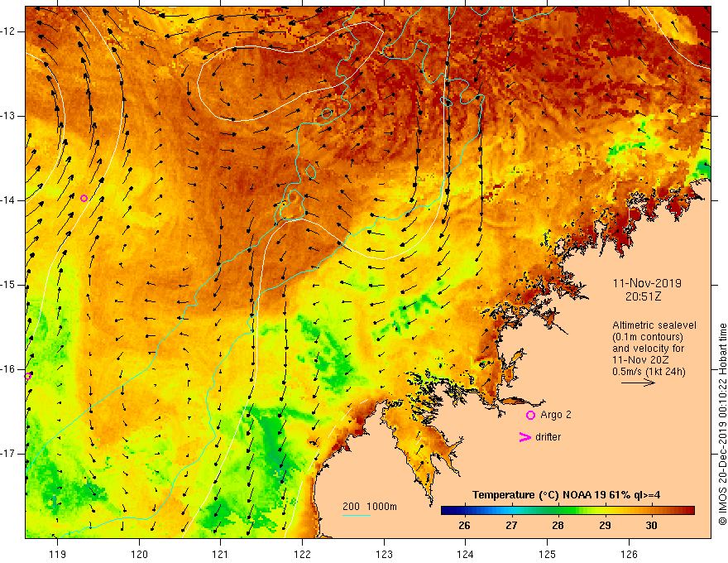Click the "11-Nov-2019" date text

647,283
